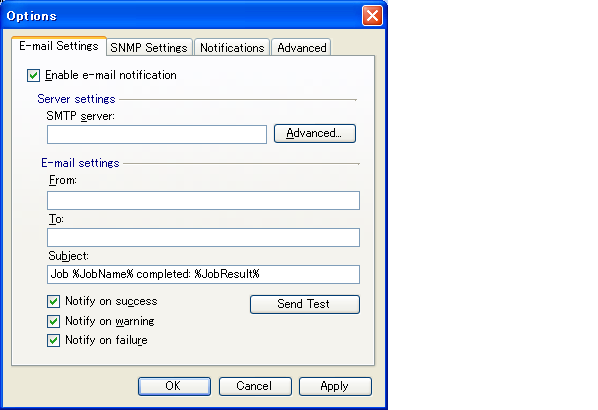Image resolution: width=598 pixels, height=410 pixels.
Task: Click the To recipients field
Action: click(203, 238)
